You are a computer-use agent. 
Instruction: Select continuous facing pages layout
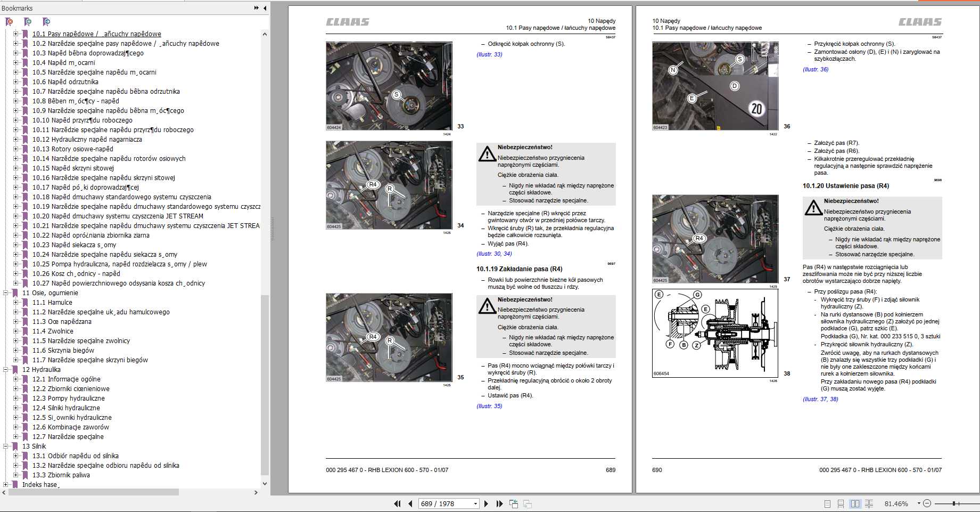tap(869, 503)
